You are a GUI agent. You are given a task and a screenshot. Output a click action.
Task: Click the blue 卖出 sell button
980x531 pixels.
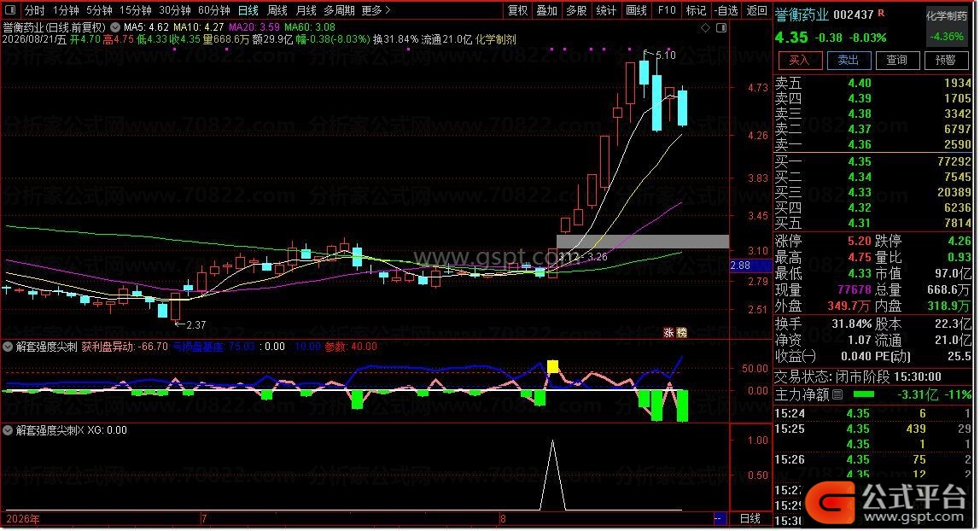849,60
